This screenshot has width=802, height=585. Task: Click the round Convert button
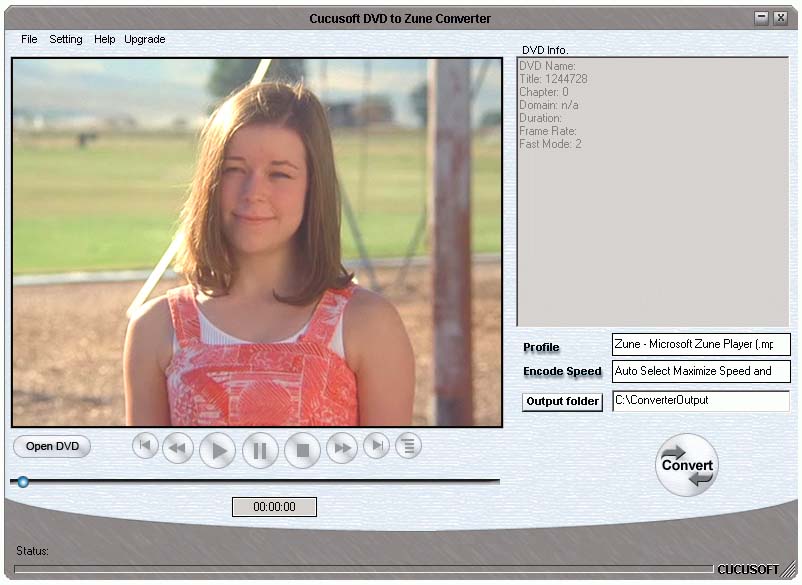[687, 465]
